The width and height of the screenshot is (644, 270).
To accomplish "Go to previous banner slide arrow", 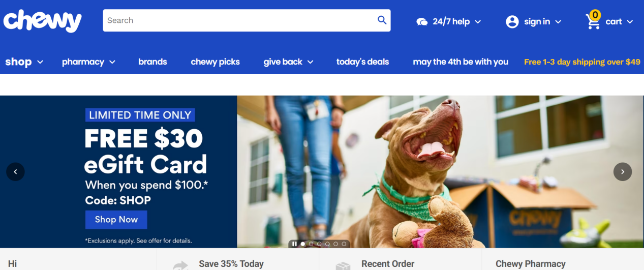I will (15, 172).
